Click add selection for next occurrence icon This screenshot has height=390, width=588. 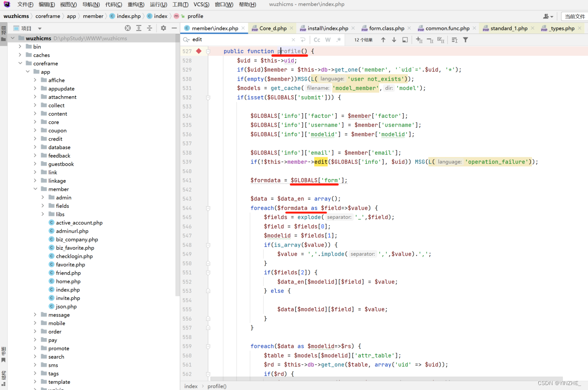pyautogui.click(x=419, y=40)
